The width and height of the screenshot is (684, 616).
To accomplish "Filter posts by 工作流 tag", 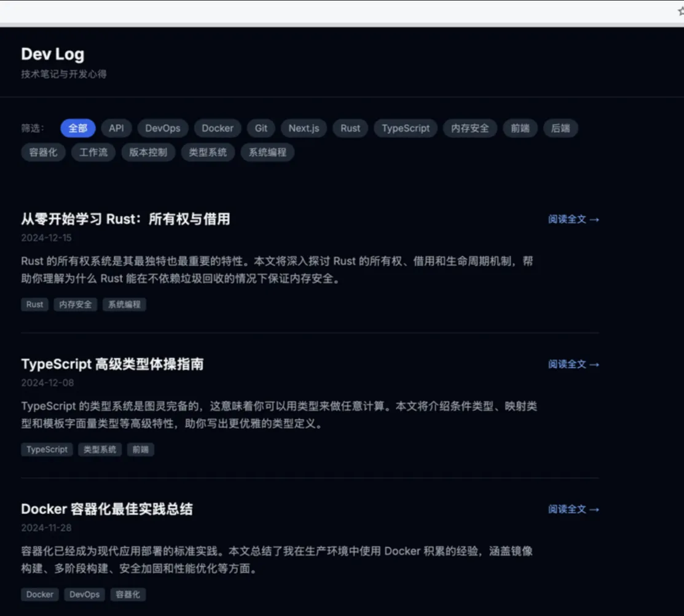I will 93,152.
